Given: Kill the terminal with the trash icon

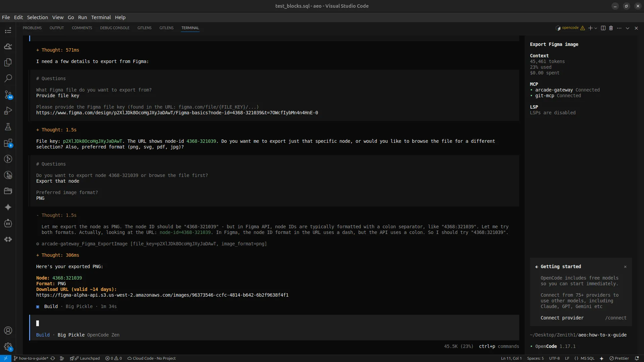Looking at the screenshot, I should pos(611,28).
